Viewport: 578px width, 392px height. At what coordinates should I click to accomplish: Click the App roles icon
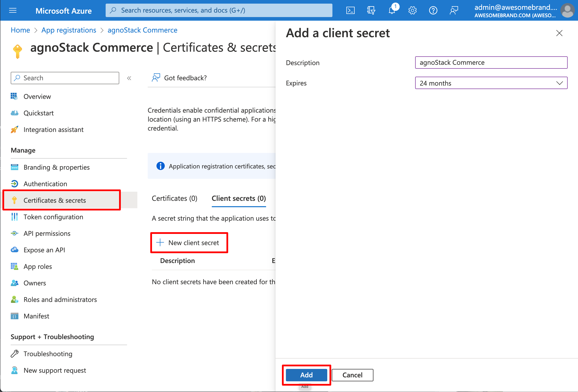14,266
